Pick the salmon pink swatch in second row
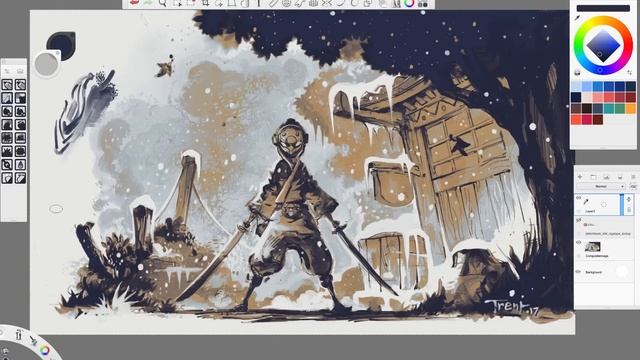640x360 pixels. pyautogui.click(x=598, y=97)
